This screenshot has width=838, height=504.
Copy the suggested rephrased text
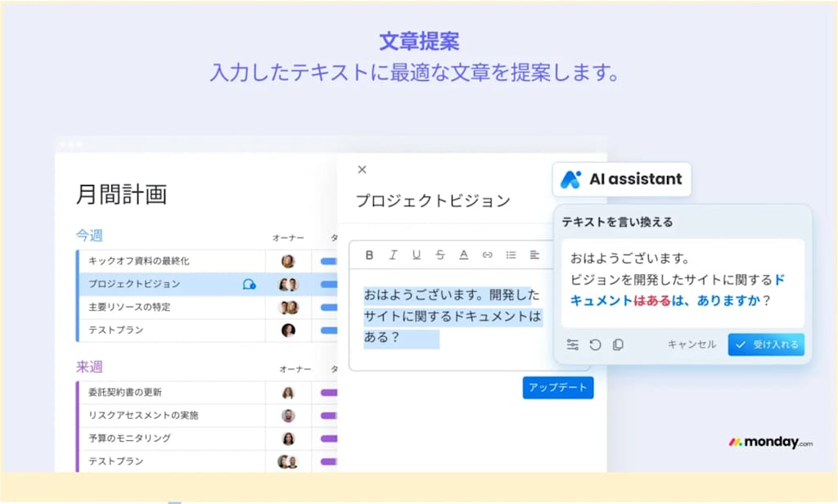618,344
